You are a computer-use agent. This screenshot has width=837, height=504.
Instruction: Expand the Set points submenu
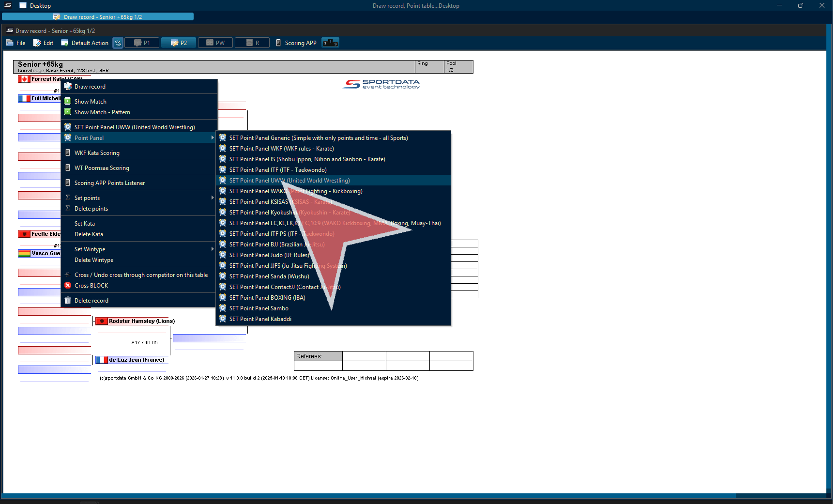(x=212, y=198)
